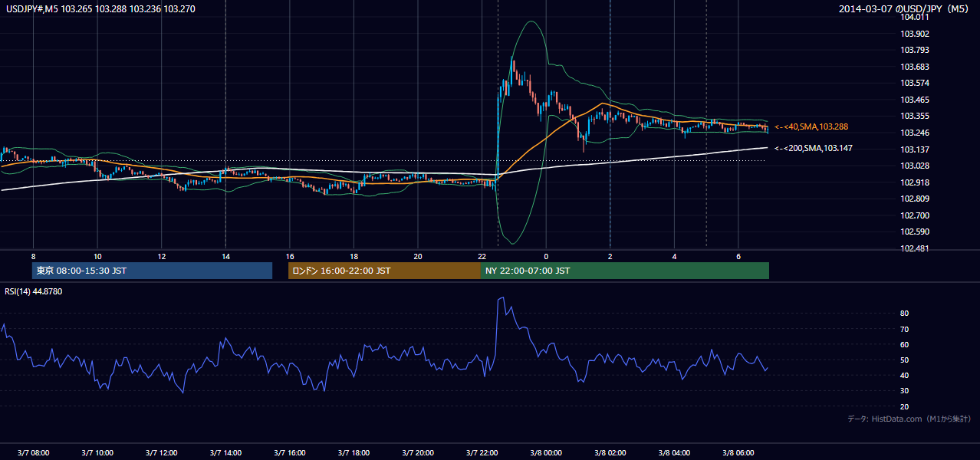The width and height of the screenshot is (980, 460).
Task: Click RSI scale value 50
Action: (905, 360)
